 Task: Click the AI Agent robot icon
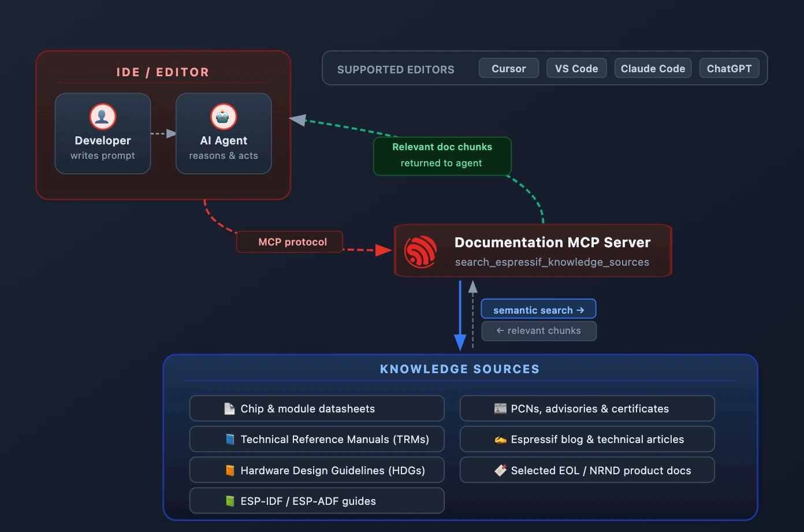[x=224, y=117]
